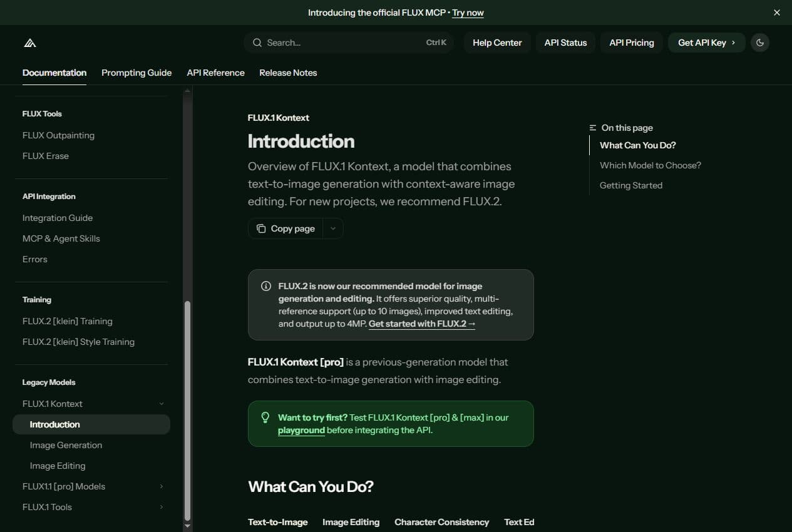Open the API Status page
This screenshot has width=792, height=532.
[x=565, y=43]
